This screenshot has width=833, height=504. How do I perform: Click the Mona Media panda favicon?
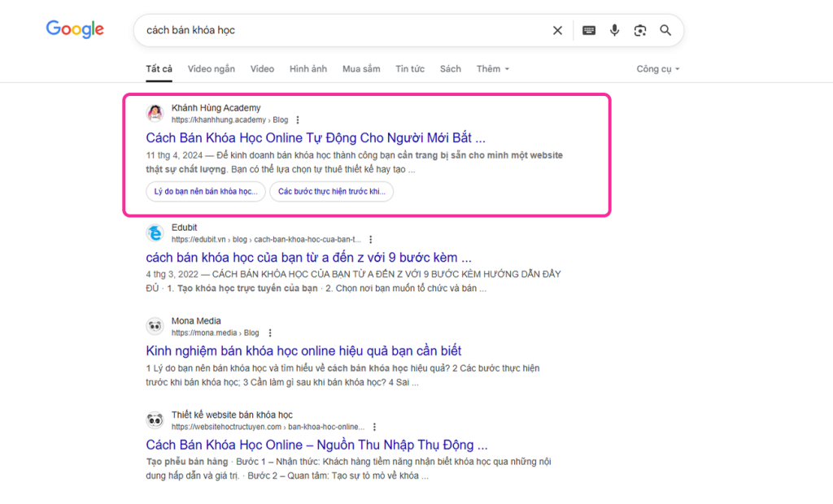pyautogui.click(x=155, y=326)
